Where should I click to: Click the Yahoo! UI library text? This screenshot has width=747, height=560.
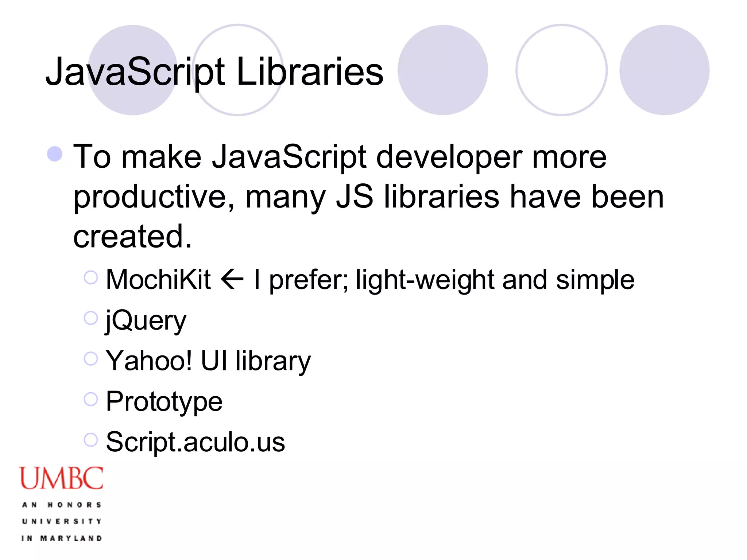pos(208,361)
